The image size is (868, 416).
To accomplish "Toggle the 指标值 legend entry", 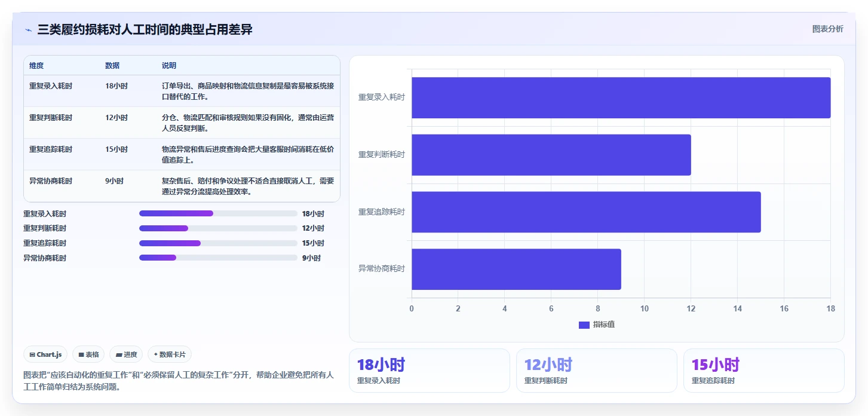I will [x=596, y=325].
